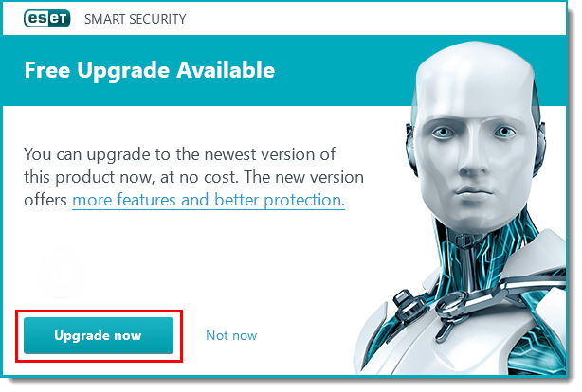Click the robot's mouth

tap(471, 193)
